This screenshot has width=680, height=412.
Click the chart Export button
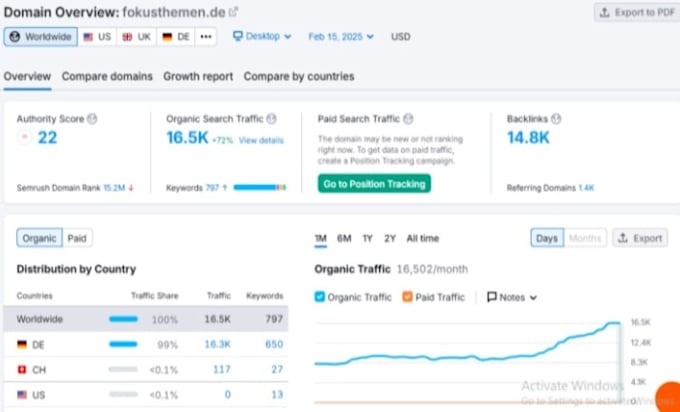click(x=640, y=238)
